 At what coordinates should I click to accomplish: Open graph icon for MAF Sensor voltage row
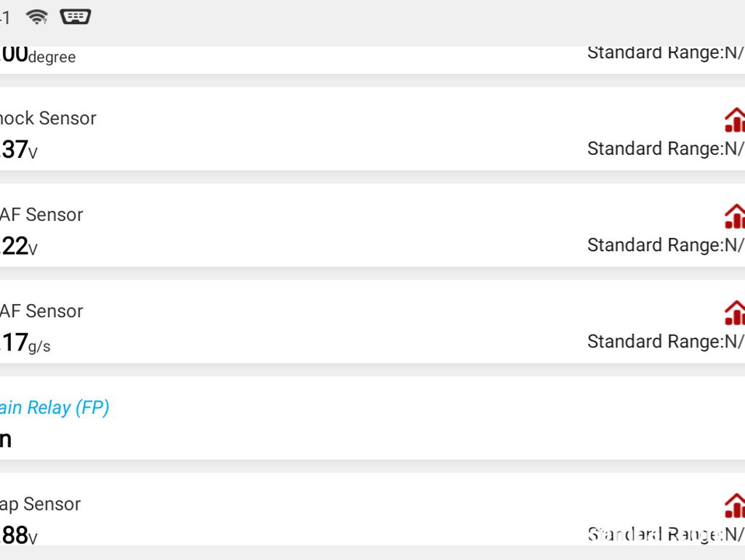[x=735, y=216]
